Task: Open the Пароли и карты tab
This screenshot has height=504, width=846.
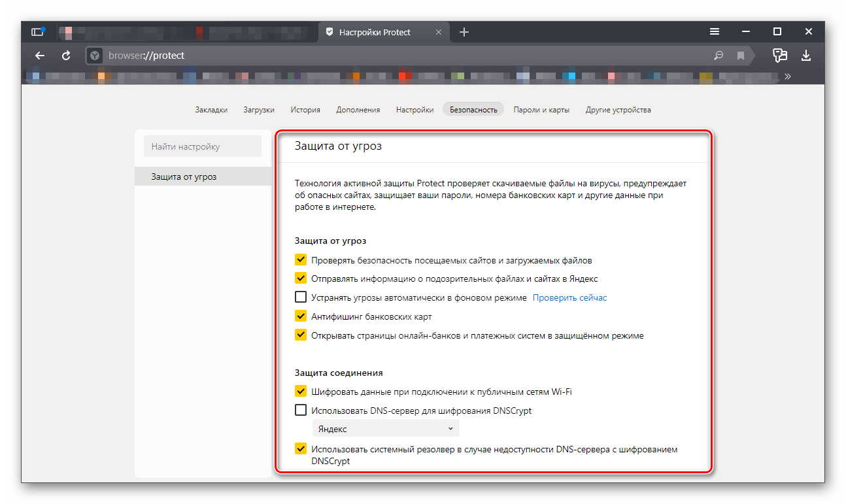Action: pyautogui.click(x=541, y=110)
